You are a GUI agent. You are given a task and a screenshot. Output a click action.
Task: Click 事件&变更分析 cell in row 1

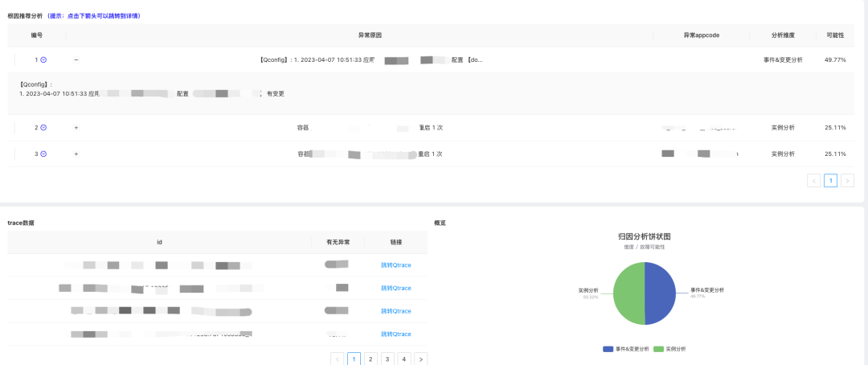[783, 59]
